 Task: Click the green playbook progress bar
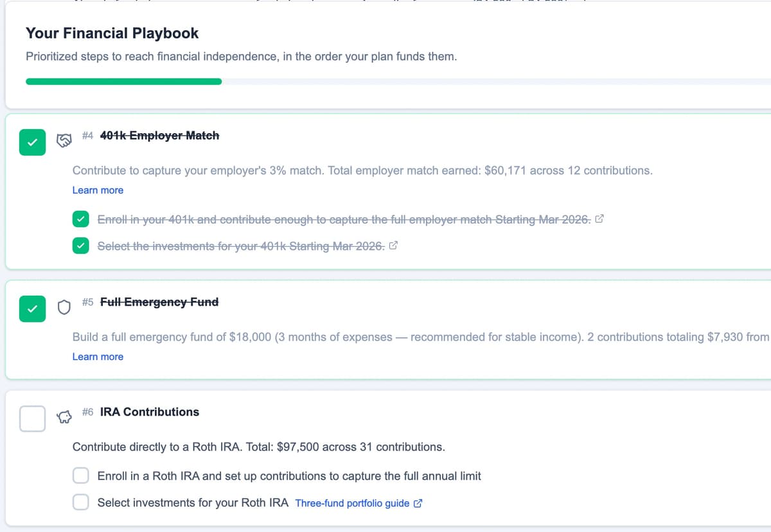point(122,81)
